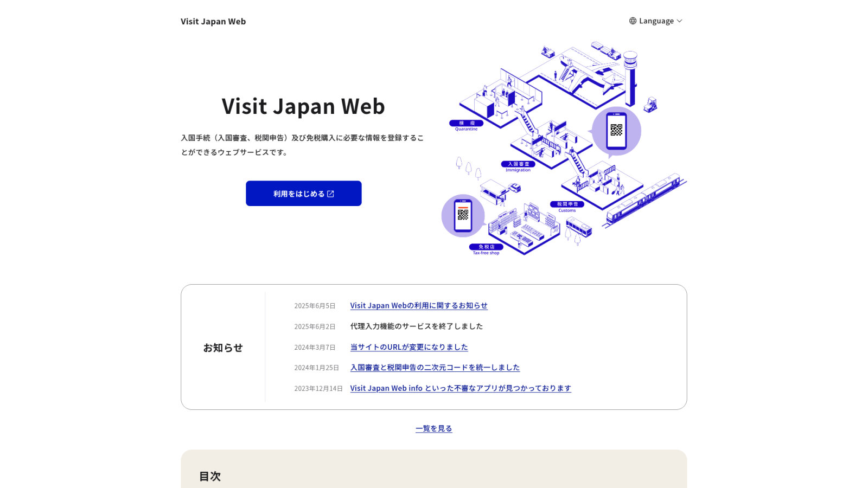Click the 2023年12月14日 date
The image size is (868, 488).
click(x=318, y=388)
